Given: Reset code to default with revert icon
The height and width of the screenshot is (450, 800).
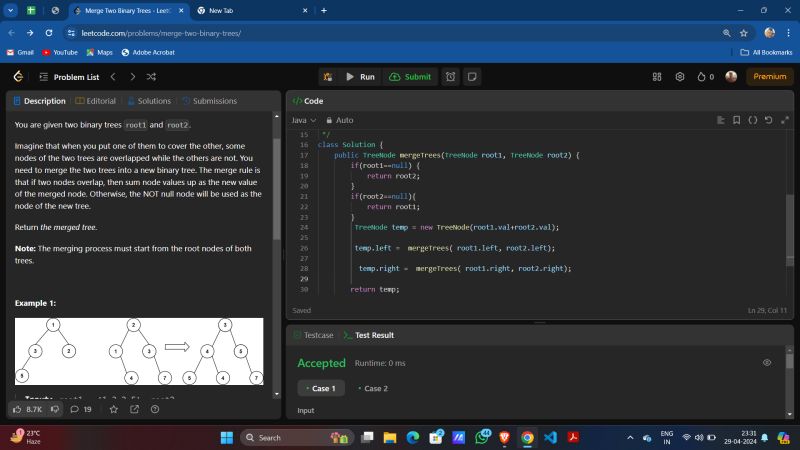Looking at the screenshot, I should coord(768,120).
